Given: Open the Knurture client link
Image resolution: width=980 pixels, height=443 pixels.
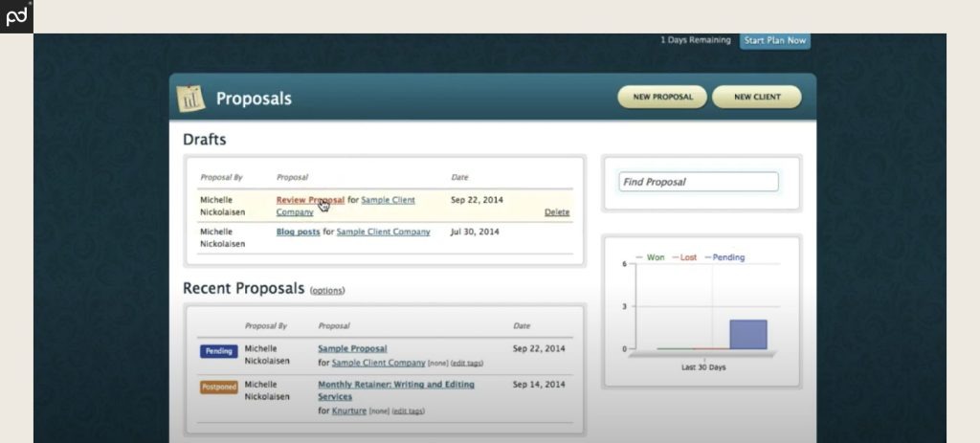Looking at the screenshot, I should [350, 411].
